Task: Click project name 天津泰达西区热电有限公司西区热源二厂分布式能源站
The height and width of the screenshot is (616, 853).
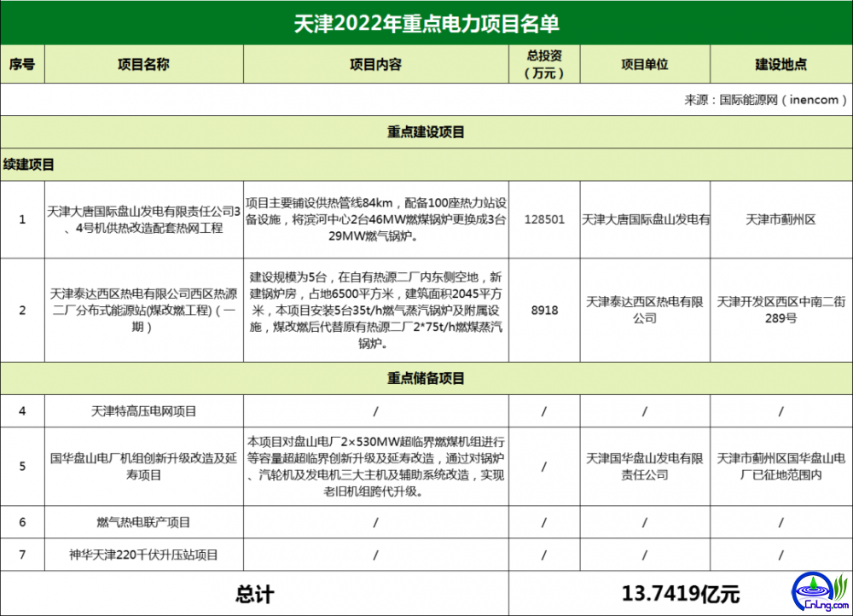Action: coord(143,311)
